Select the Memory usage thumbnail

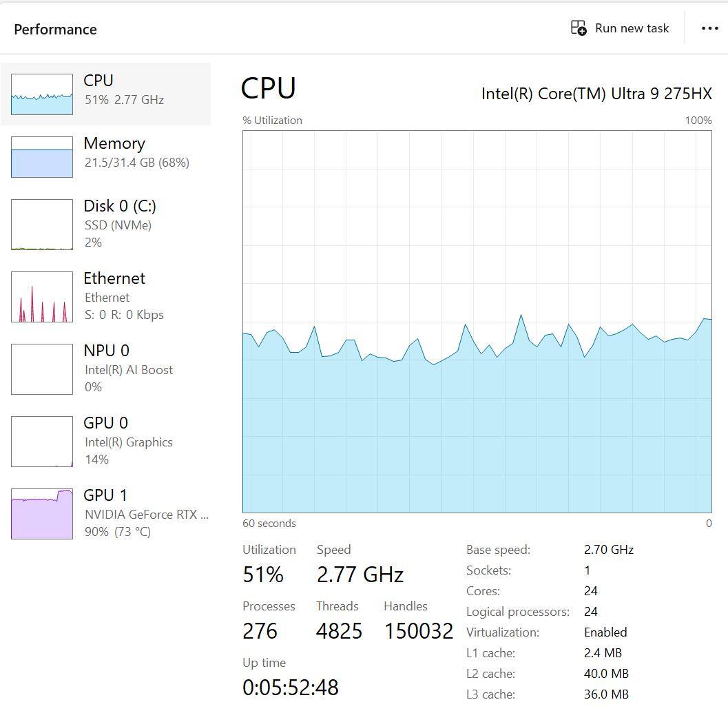[42, 157]
